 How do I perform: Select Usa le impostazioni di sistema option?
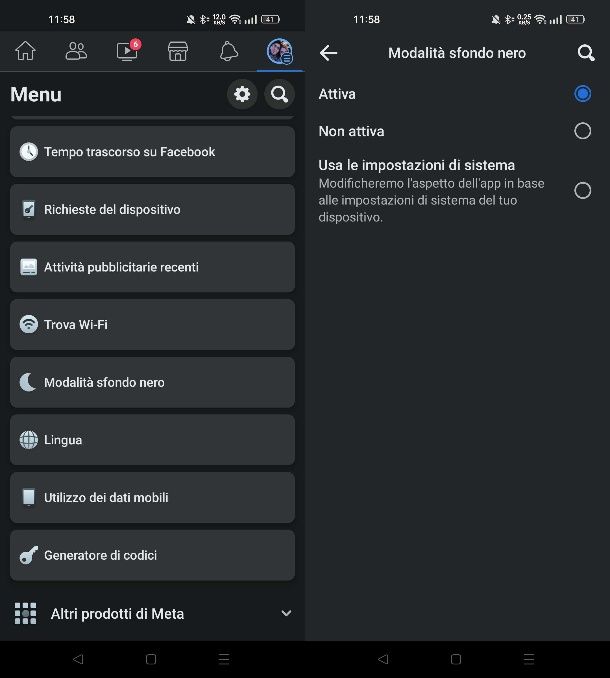(x=454, y=190)
